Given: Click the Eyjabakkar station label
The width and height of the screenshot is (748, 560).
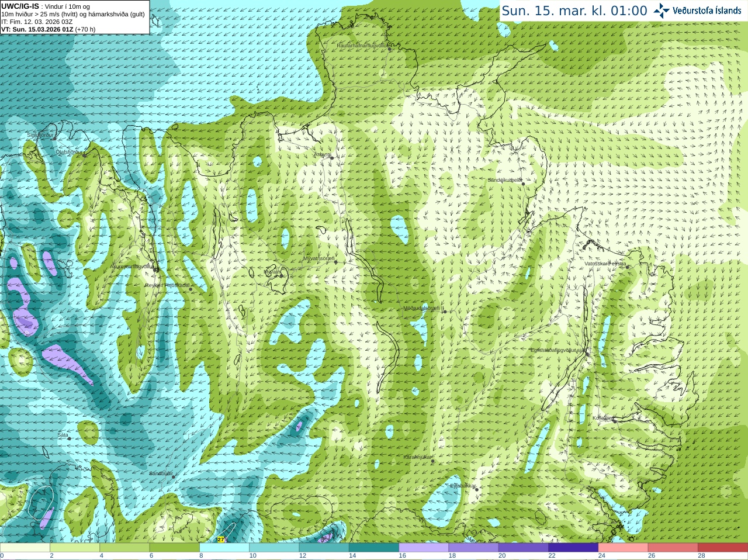Looking at the screenshot, I should click(x=463, y=486).
